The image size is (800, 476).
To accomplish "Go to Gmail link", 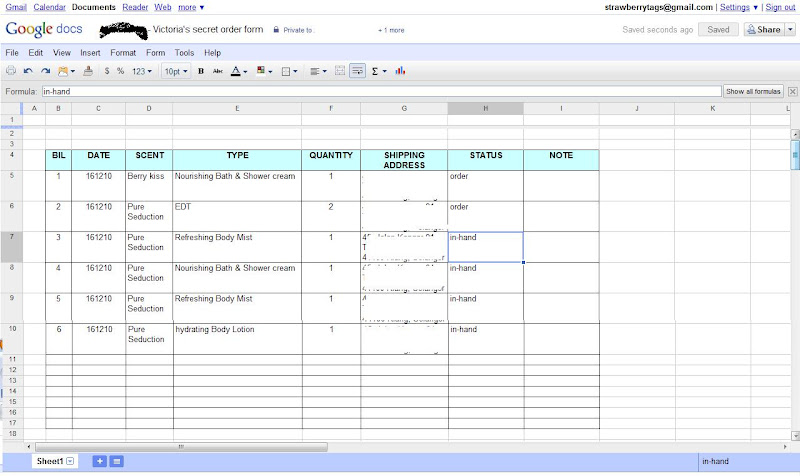I will (x=16, y=7).
